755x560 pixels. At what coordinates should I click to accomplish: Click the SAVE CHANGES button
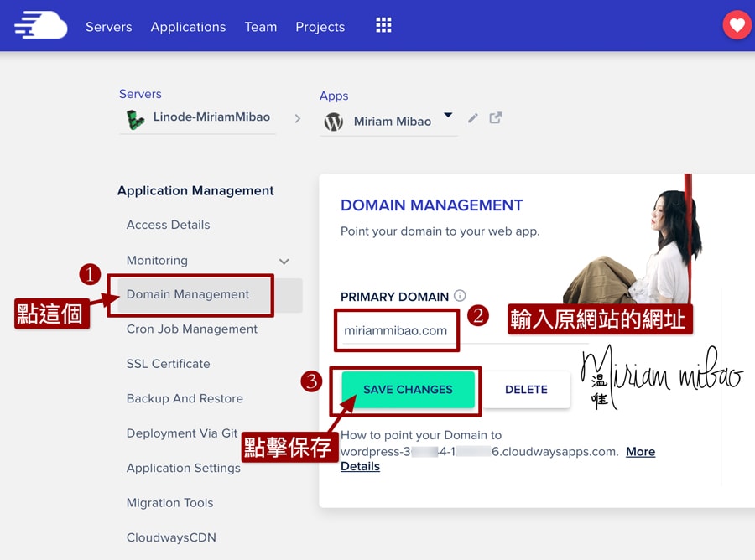point(408,390)
